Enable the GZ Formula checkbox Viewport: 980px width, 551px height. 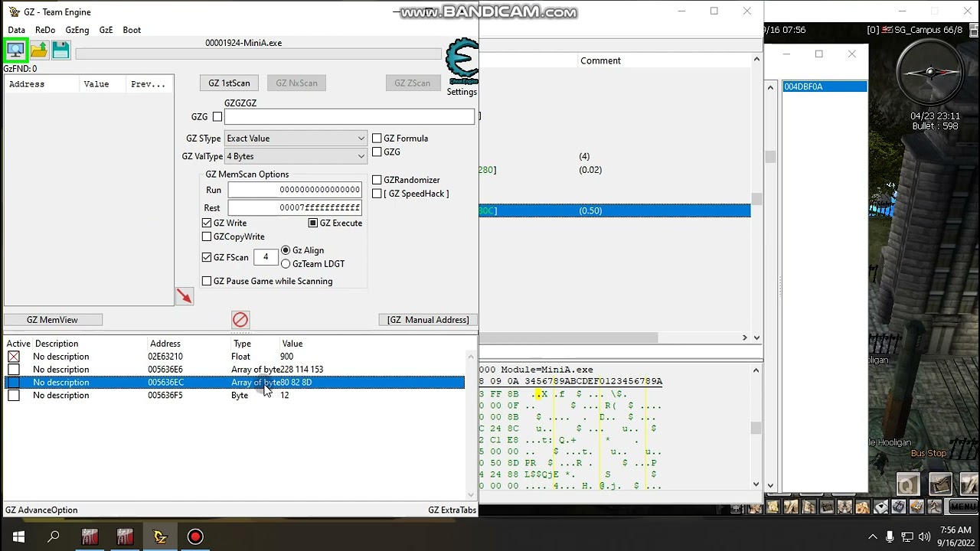pyautogui.click(x=377, y=139)
